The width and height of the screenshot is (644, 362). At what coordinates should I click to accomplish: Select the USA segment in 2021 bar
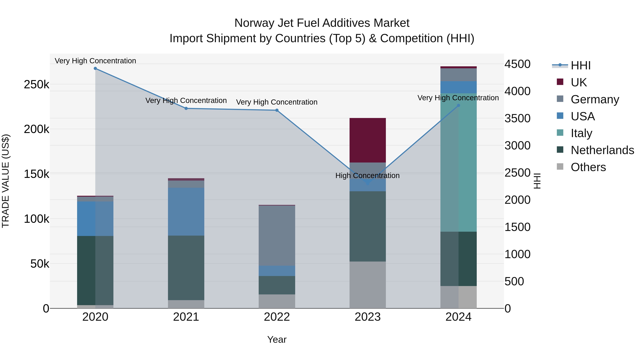coord(186,212)
